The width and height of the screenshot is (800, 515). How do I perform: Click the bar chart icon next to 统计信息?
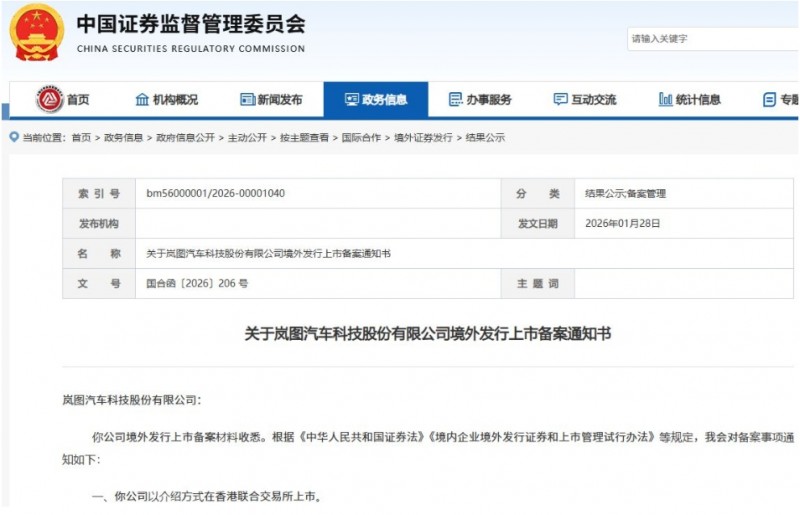pyautogui.click(x=665, y=100)
